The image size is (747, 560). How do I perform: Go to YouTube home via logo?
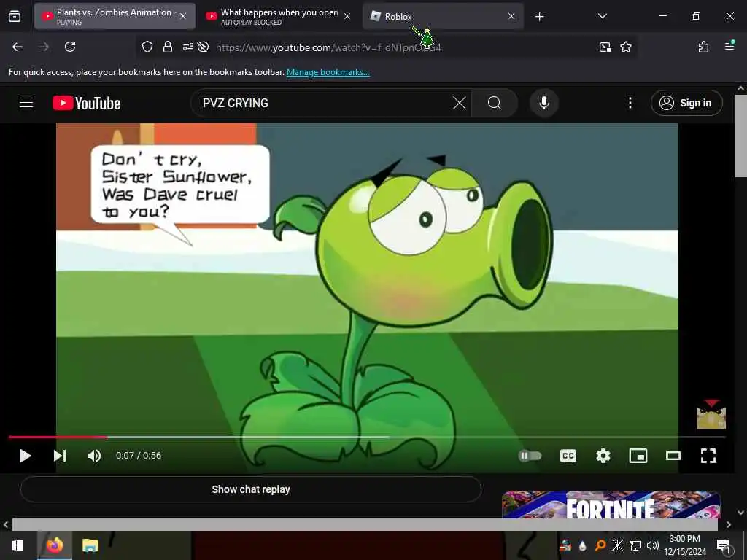[86, 103]
